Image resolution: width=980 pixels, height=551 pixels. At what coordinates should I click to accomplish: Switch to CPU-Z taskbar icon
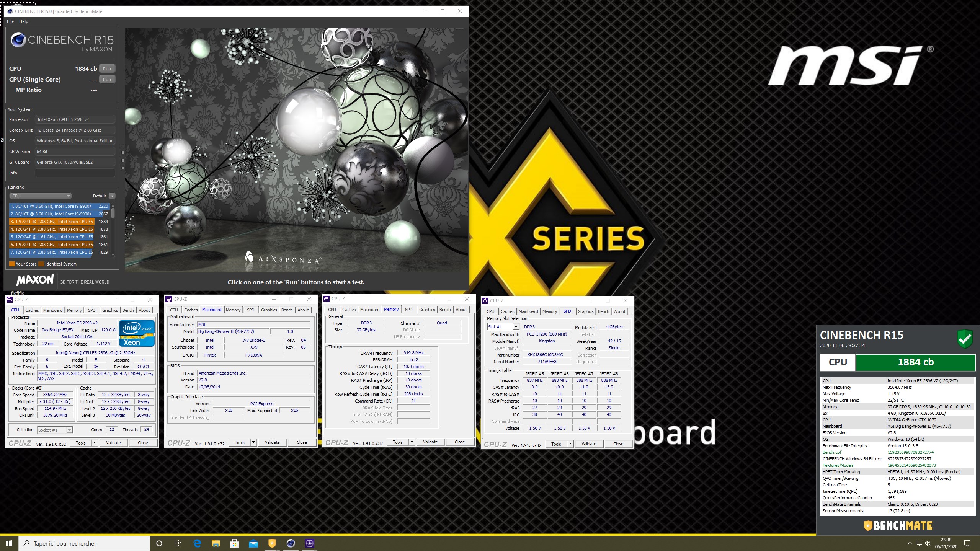click(x=310, y=543)
